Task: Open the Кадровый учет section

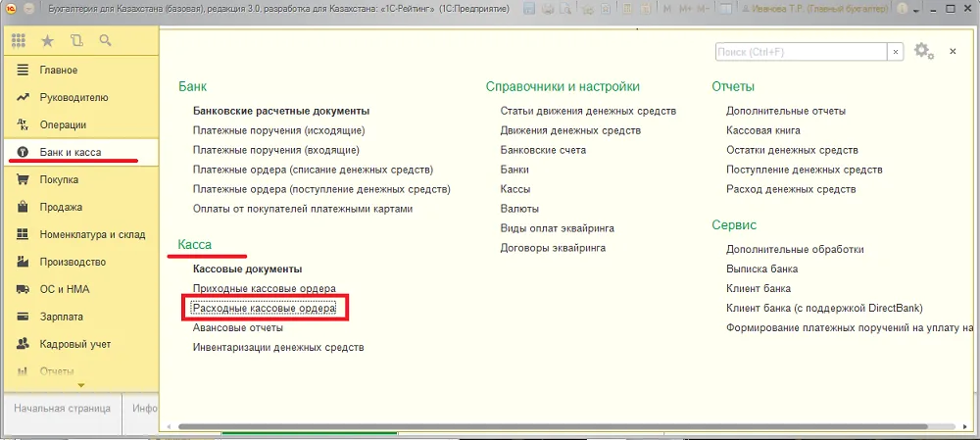Action: click(79, 344)
